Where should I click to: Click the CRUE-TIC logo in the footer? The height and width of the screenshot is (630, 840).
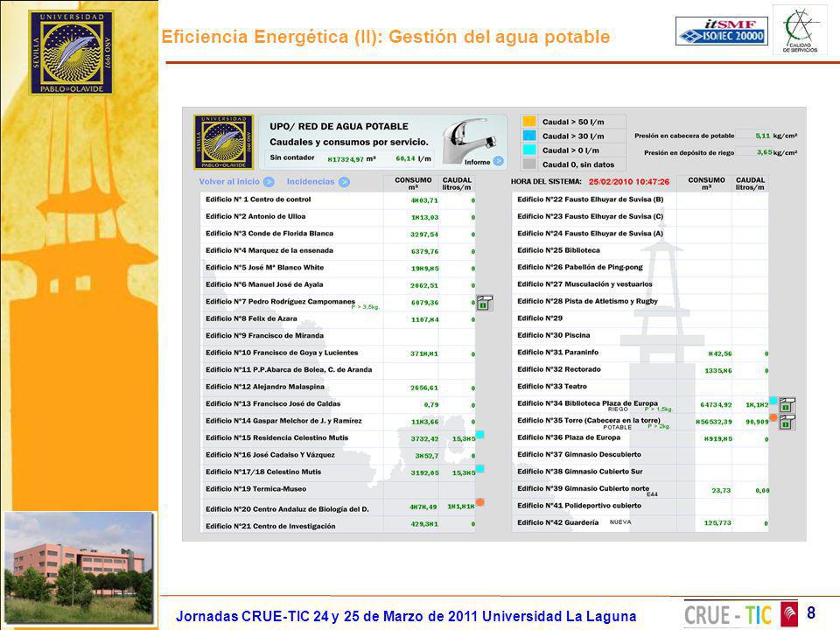[741, 614]
